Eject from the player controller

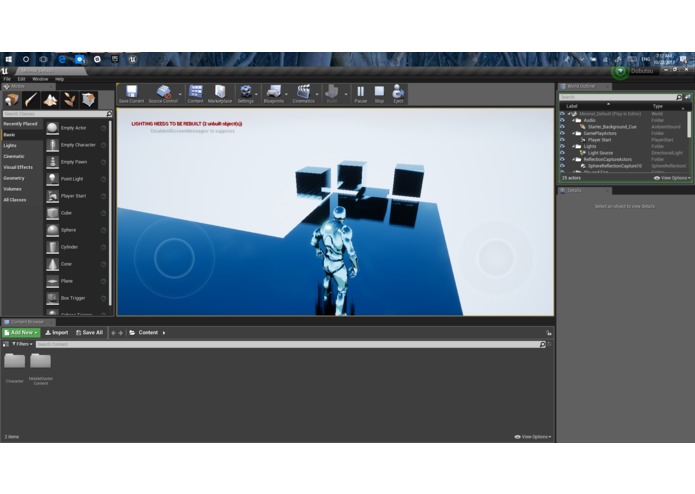[398, 94]
